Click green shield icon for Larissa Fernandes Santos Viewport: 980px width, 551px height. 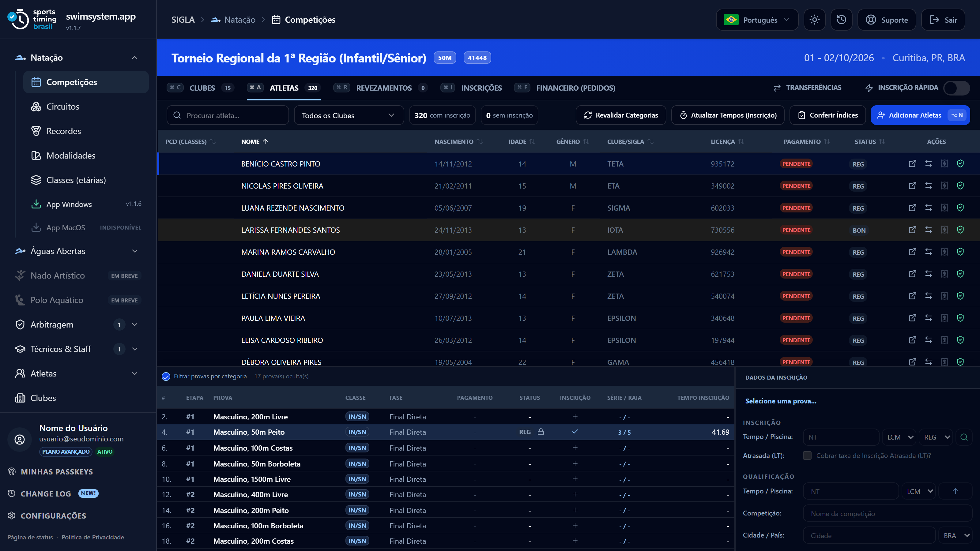pos(960,230)
